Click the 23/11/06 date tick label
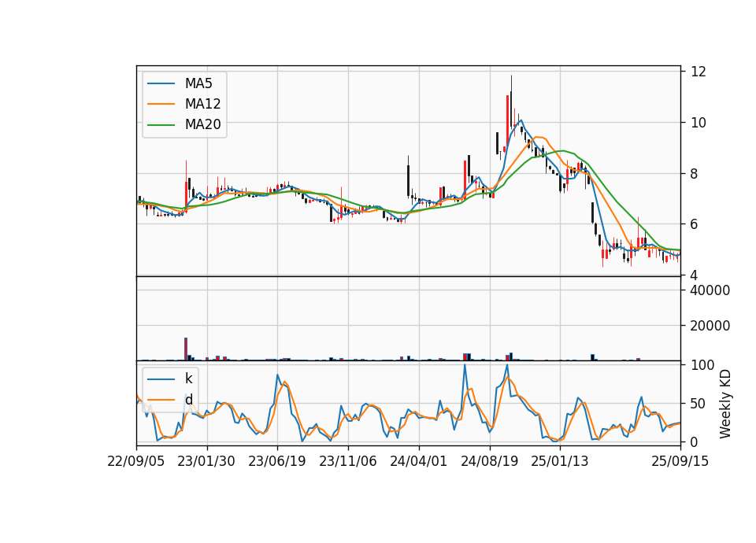756x543 pixels. tap(347, 461)
